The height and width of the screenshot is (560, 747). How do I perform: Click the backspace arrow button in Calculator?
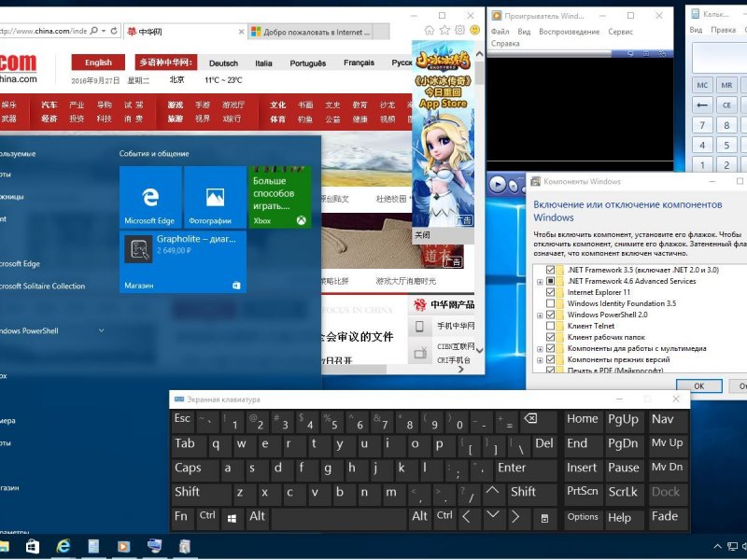pos(702,105)
